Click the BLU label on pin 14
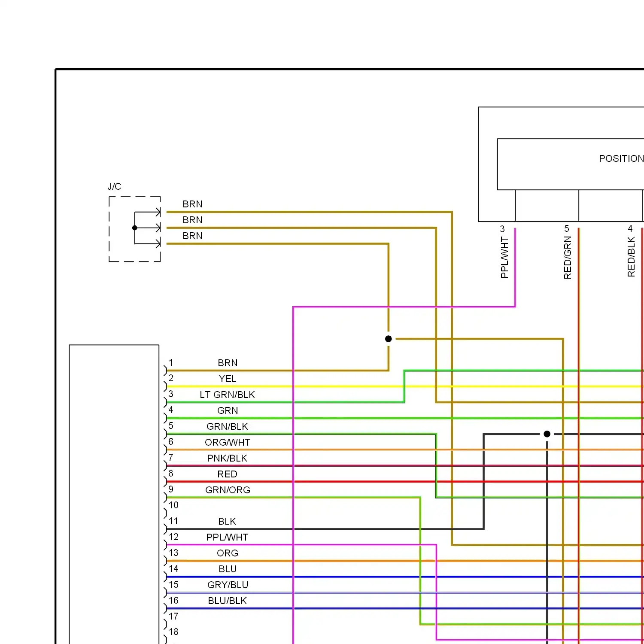Viewport: 644px width, 644px height. point(228,569)
